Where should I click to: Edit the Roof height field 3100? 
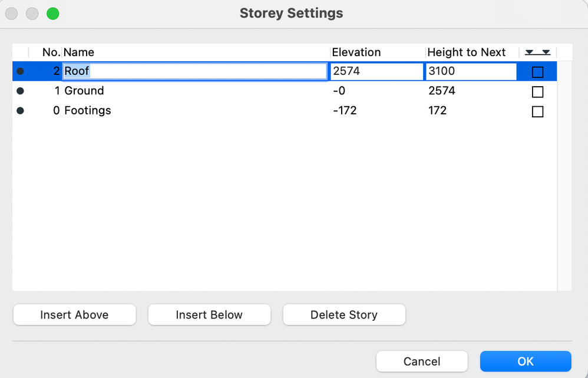471,71
